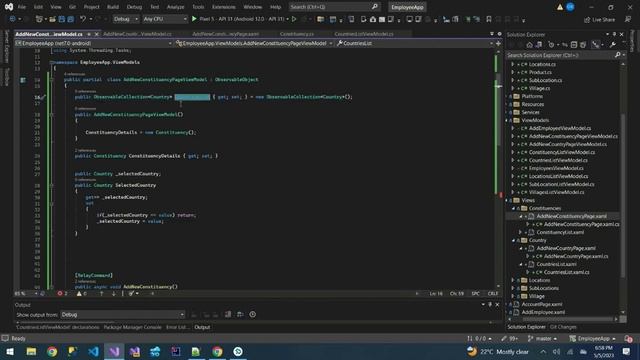The height and width of the screenshot is (360, 640).
Task: Collapse the ViewModels folder in Solution Explorer
Action: [507, 120]
